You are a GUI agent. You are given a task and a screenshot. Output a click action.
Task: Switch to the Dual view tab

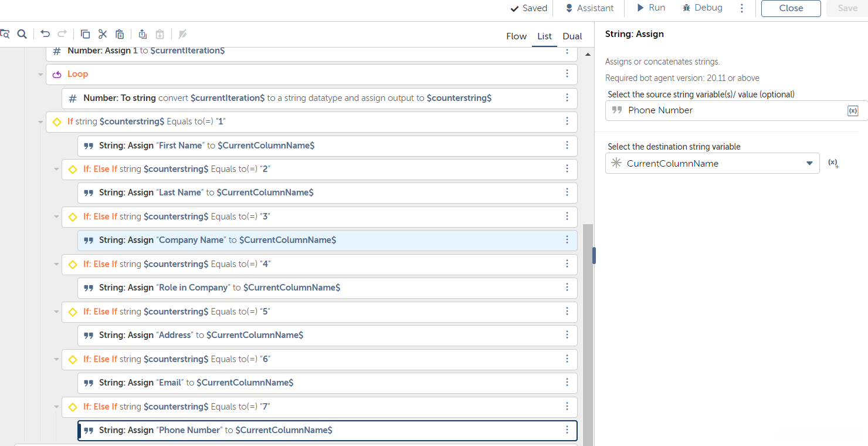[572, 36]
